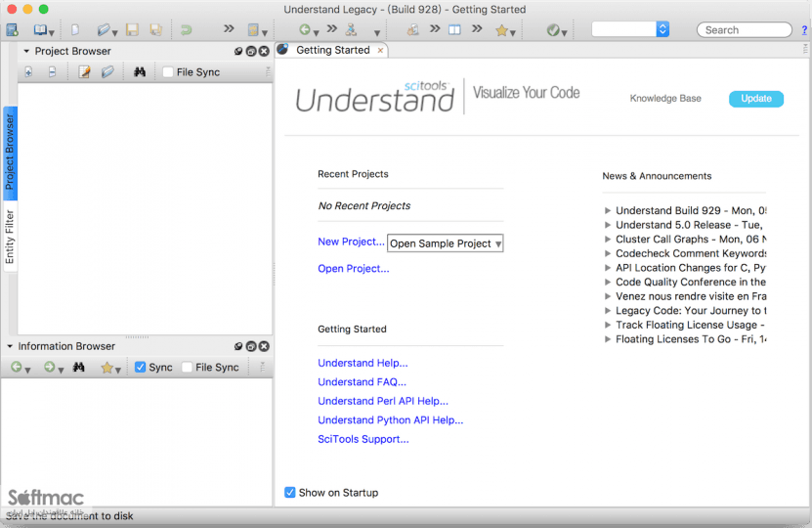Image resolution: width=812 pixels, height=528 pixels.
Task: Click into the Search field
Action: coord(745,30)
